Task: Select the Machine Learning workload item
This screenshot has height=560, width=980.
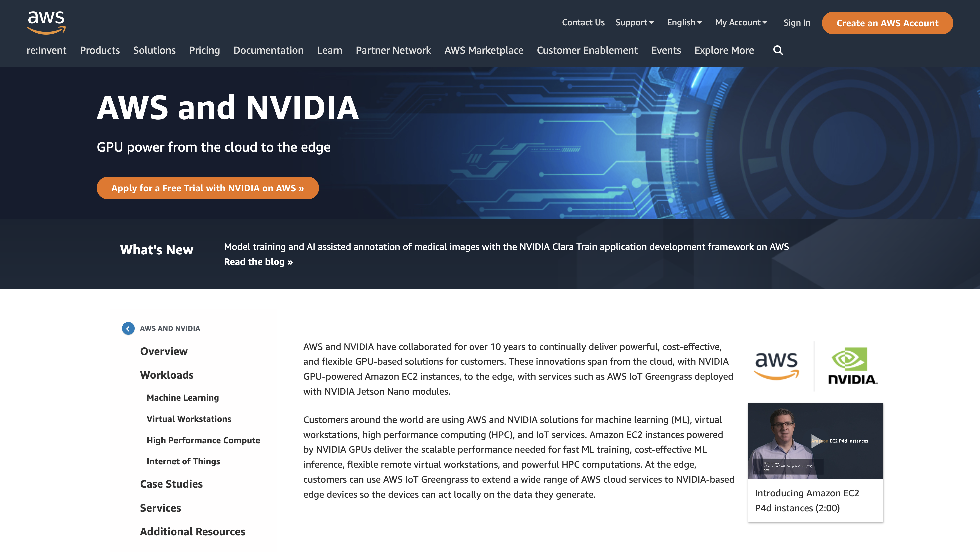Action: click(x=182, y=397)
